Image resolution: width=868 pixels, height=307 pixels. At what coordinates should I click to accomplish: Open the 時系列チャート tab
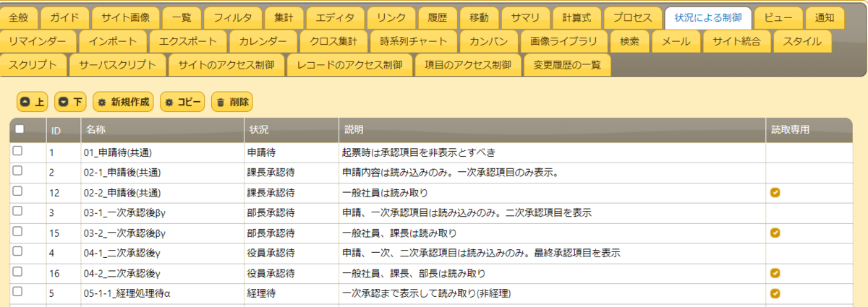(x=414, y=41)
